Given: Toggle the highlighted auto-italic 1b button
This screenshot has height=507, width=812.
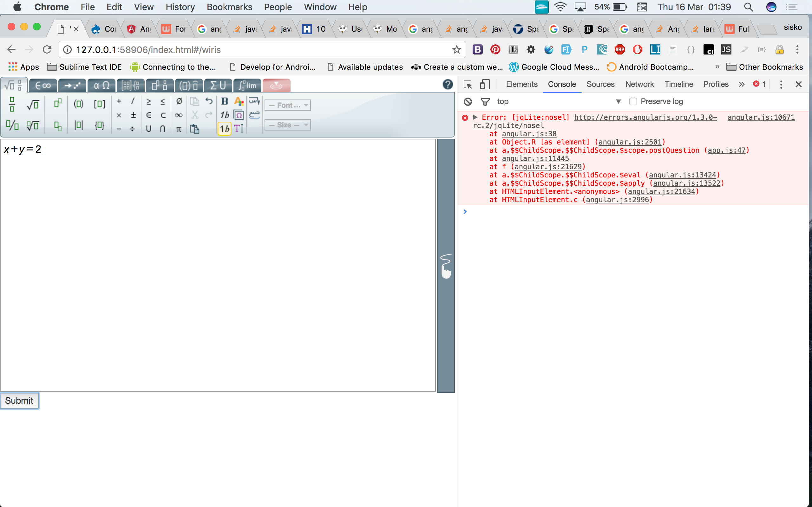Looking at the screenshot, I should 225,129.
